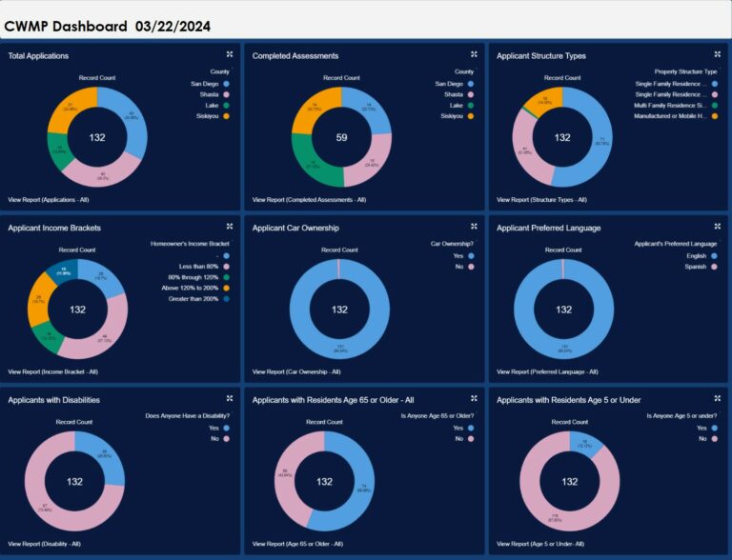The height and width of the screenshot is (560, 732).
Task: Expand Applicants with Residents Age 5 chart
Action: [x=717, y=398]
